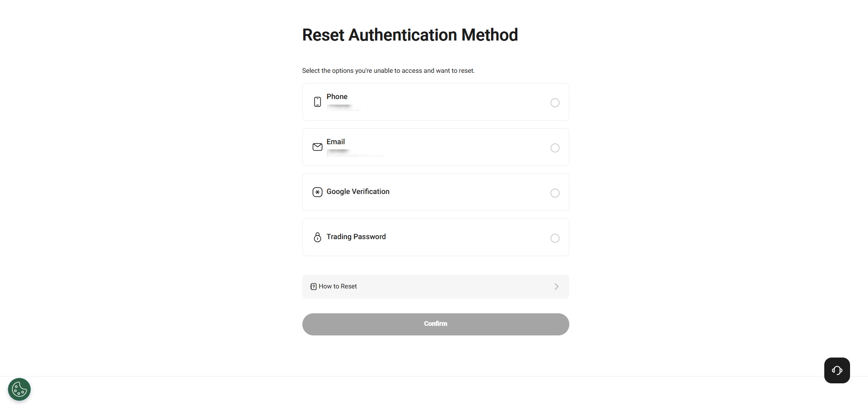The image size is (868, 405).
Task: Click the Trading Password lock icon
Action: [317, 237]
